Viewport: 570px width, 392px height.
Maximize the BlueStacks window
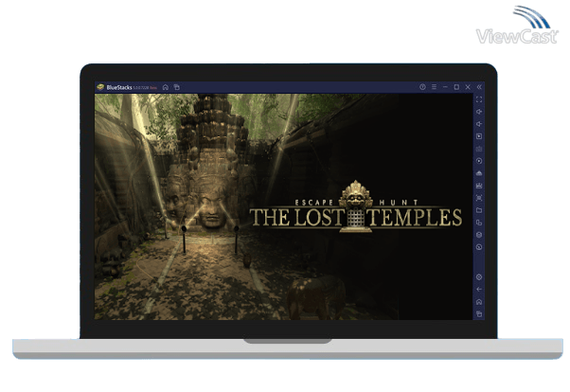(456, 87)
